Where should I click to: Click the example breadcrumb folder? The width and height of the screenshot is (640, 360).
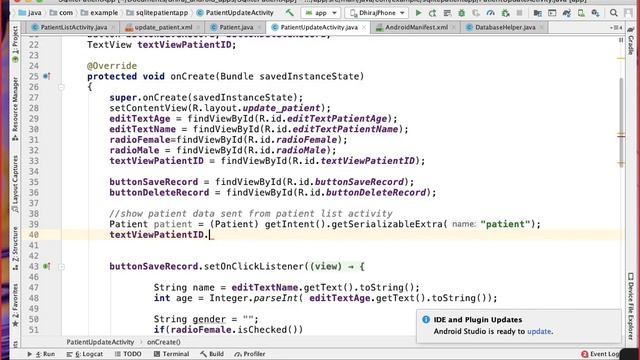pos(99,13)
